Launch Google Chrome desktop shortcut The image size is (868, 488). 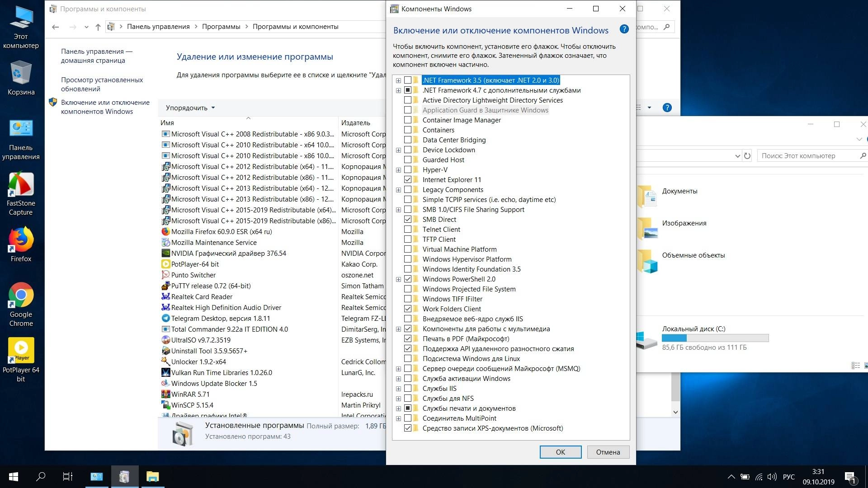pyautogui.click(x=21, y=305)
